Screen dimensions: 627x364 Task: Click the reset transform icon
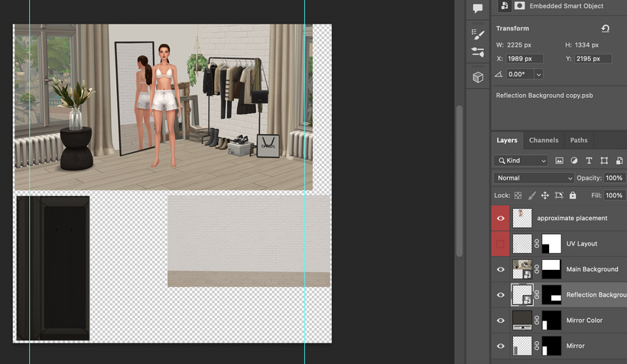point(606,28)
